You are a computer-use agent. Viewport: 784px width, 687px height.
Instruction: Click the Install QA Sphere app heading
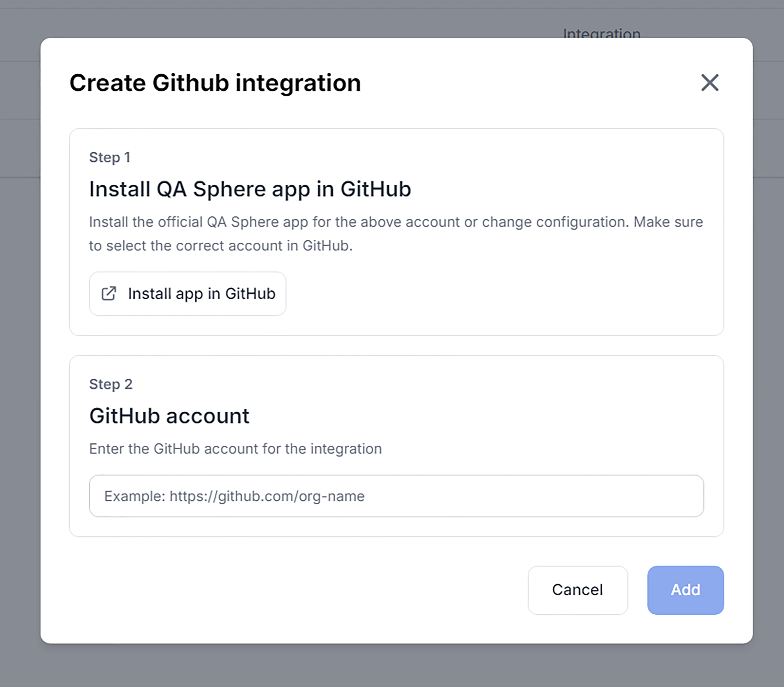(250, 189)
